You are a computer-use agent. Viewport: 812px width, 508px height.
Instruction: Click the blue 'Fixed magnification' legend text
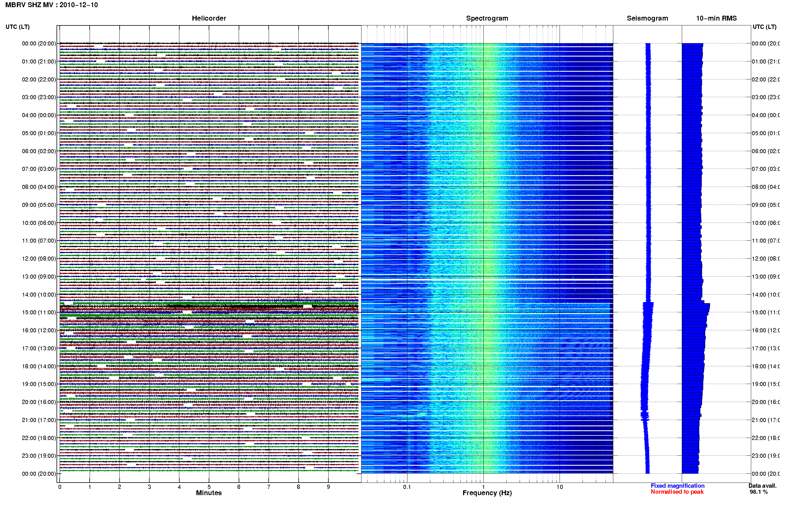(678, 486)
